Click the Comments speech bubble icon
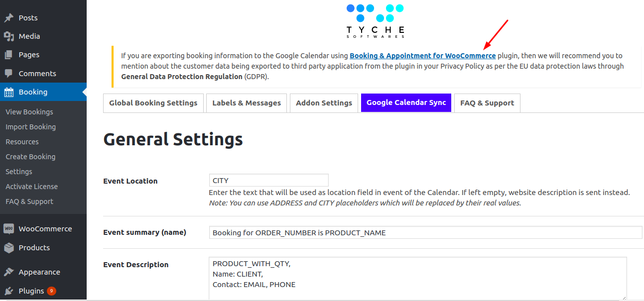The width and height of the screenshot is (644, 301). [x=8, y=74]
